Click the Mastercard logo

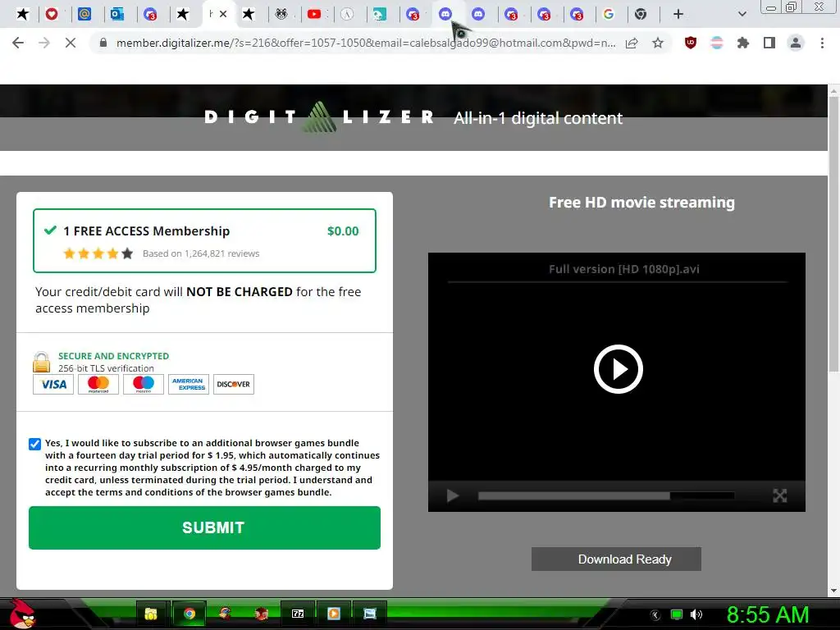point(98,384)
